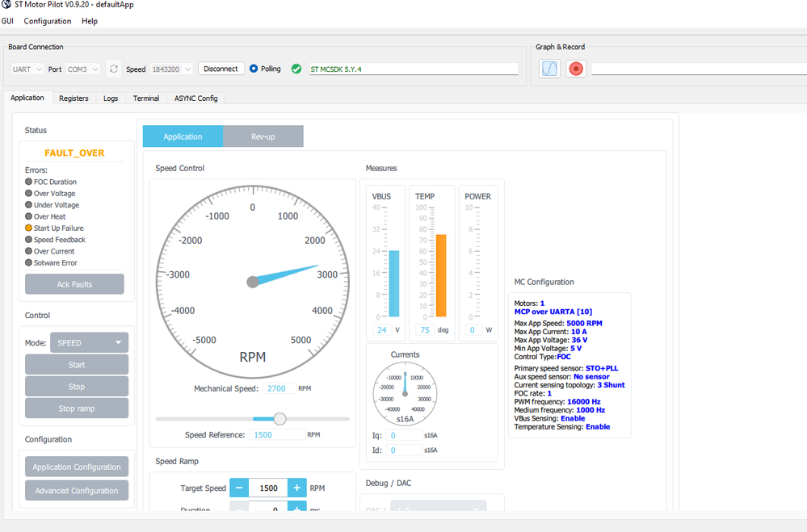Click the Mechanical Speed value field
Screen dimensions: 807x532
279,388
